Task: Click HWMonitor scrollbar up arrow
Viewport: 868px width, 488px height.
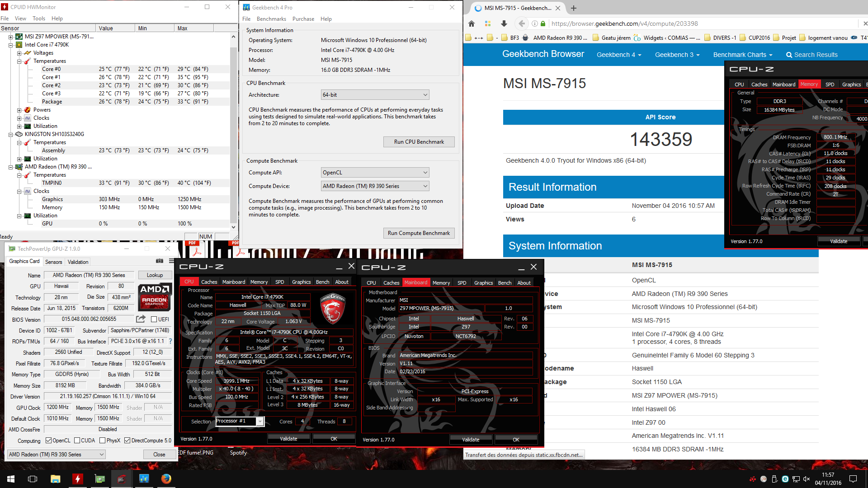Action: coord(233,37)
